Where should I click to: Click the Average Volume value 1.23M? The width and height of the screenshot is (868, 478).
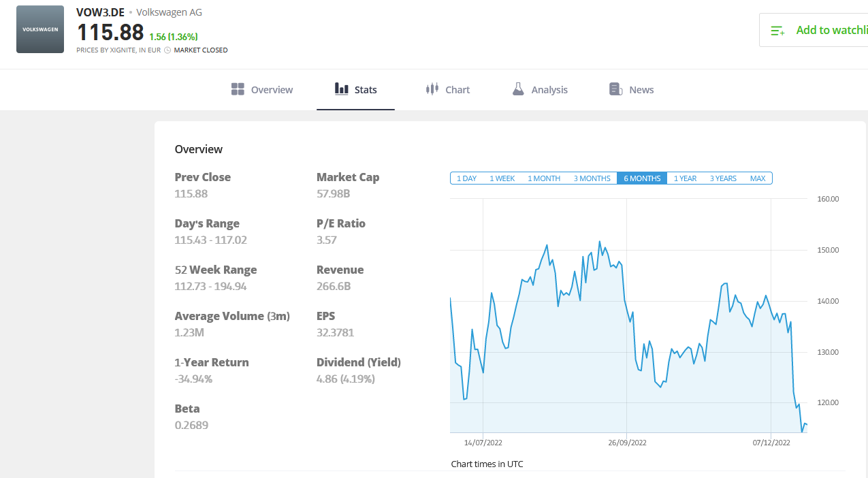190,332
